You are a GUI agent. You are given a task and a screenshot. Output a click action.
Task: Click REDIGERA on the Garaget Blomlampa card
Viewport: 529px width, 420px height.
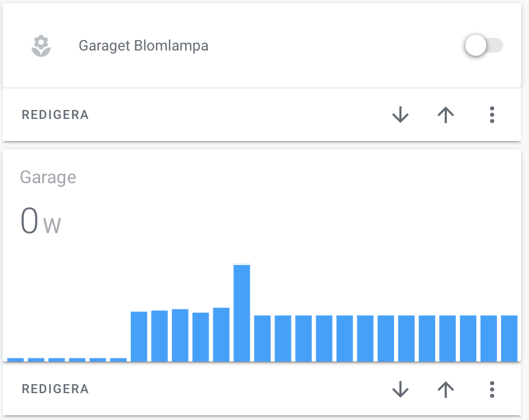coord(55,115)
